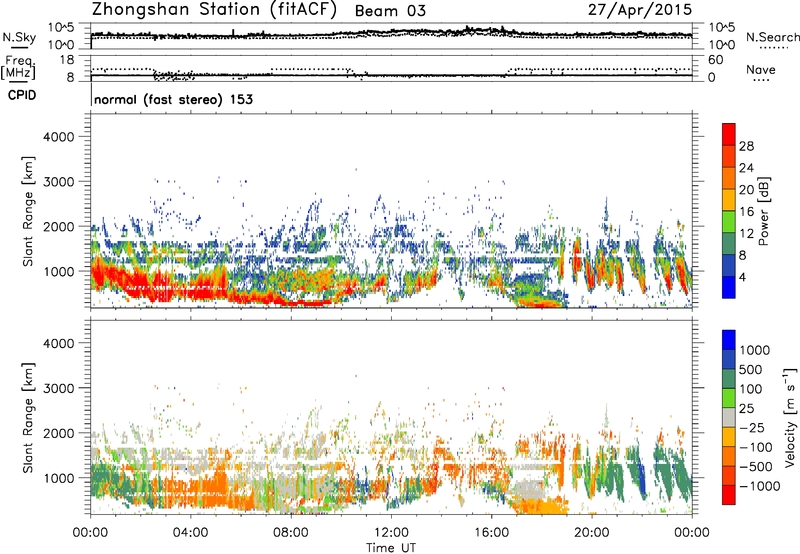Click the '12:00' time tick label
Screen dimensions: 800x554
391,533
